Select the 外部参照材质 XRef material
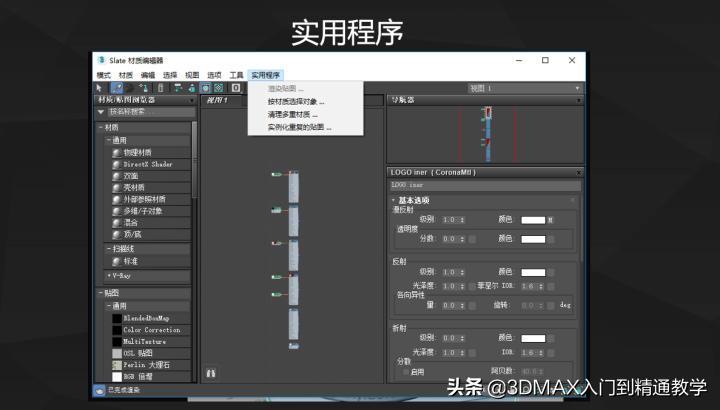Screen dimensions: 720x410 pos(151,199)
